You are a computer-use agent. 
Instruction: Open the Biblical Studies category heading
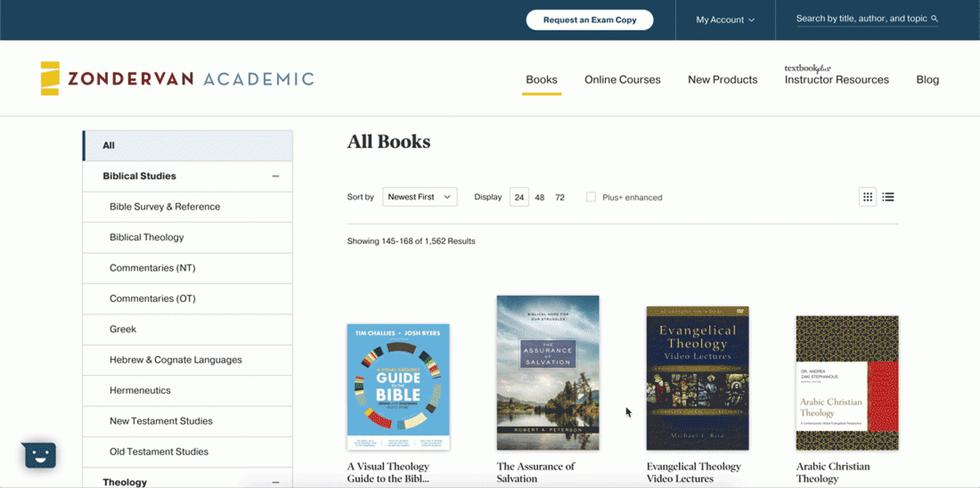click(x=139, y=176)
